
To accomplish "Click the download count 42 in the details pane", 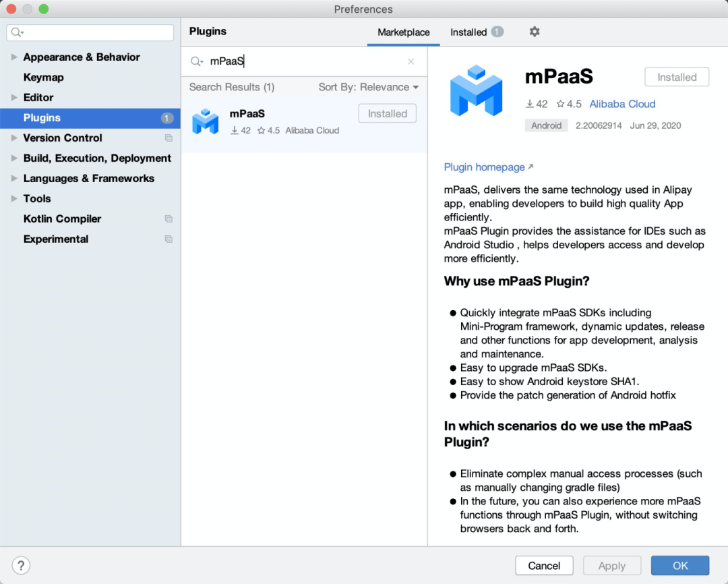I will (537, 104).
